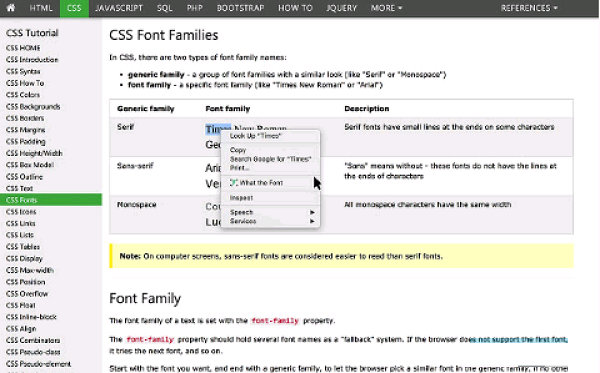Open the JAVASCRIPT navbar tab
The width and height of the screenshot is (600, 373).
pos(119,8)
